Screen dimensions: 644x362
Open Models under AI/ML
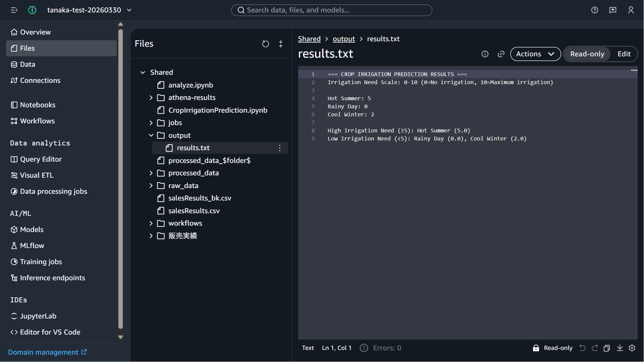click(61, 230)
